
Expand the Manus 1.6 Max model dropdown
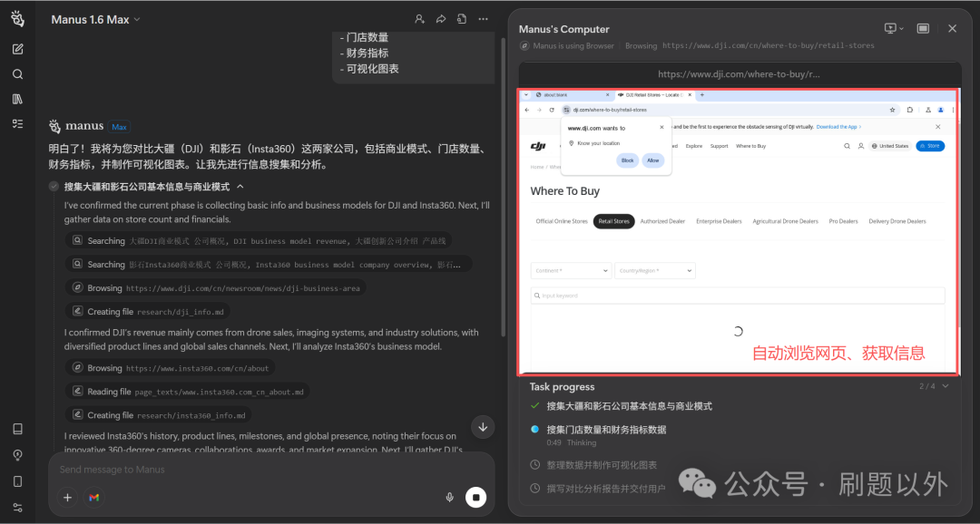point(136,19)
